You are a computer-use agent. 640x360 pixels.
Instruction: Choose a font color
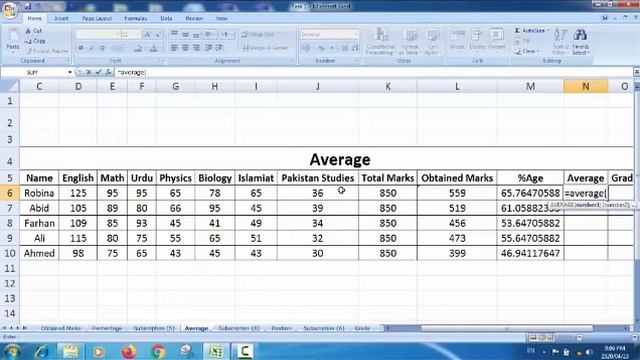153,48
